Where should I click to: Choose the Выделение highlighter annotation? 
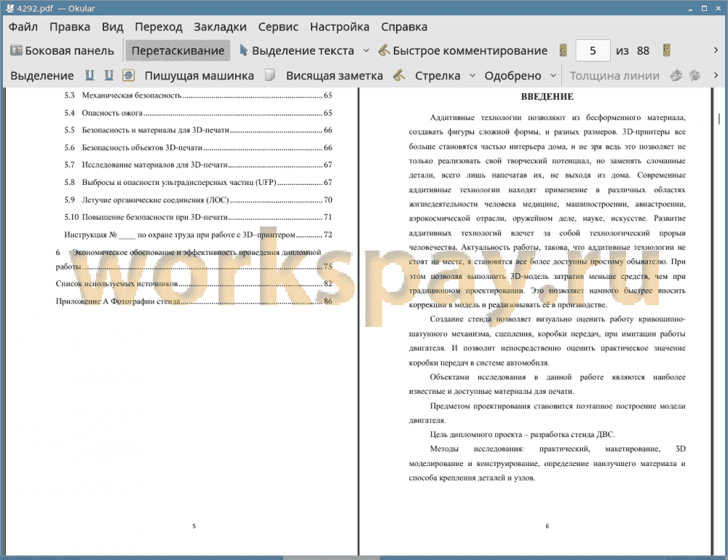[x=42, y=76]
